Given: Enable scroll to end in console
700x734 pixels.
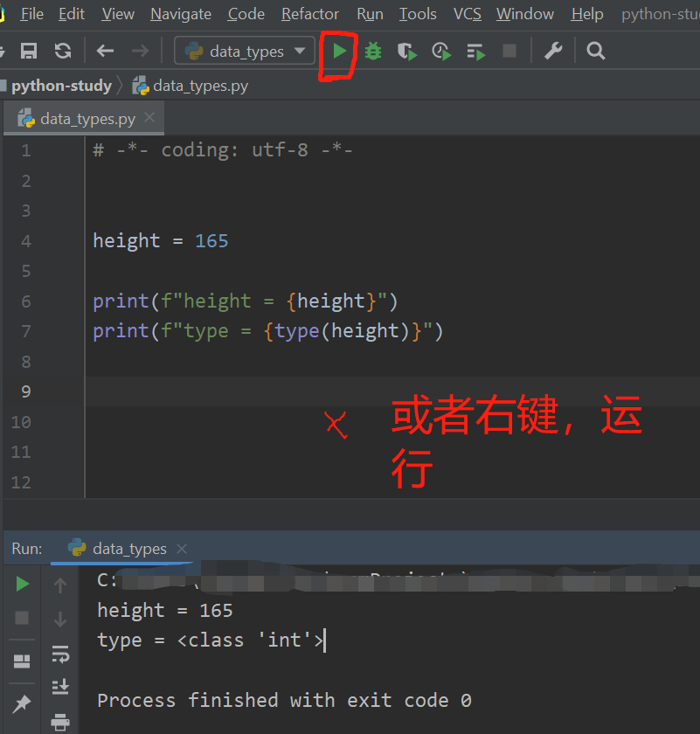Looking at the screenshot, I should click(x=59, y=687).
